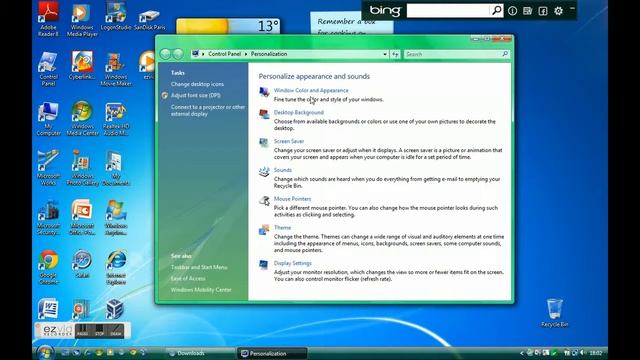Open the Display Settings link
The image size is (640, 360).
coord(293,263)
